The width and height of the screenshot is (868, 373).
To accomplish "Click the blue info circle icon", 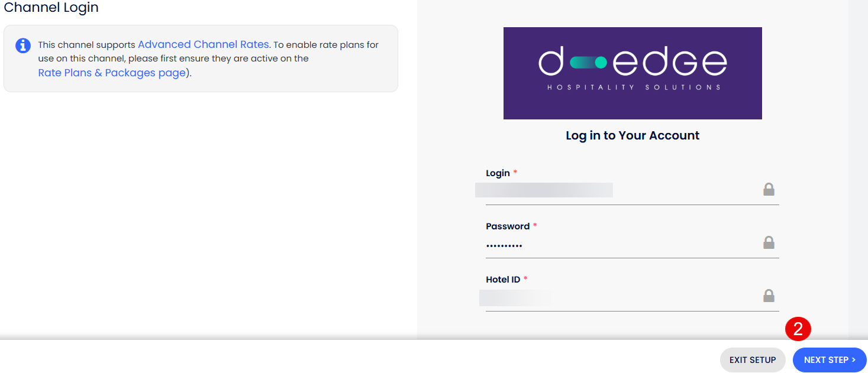I will pos(23,46).
